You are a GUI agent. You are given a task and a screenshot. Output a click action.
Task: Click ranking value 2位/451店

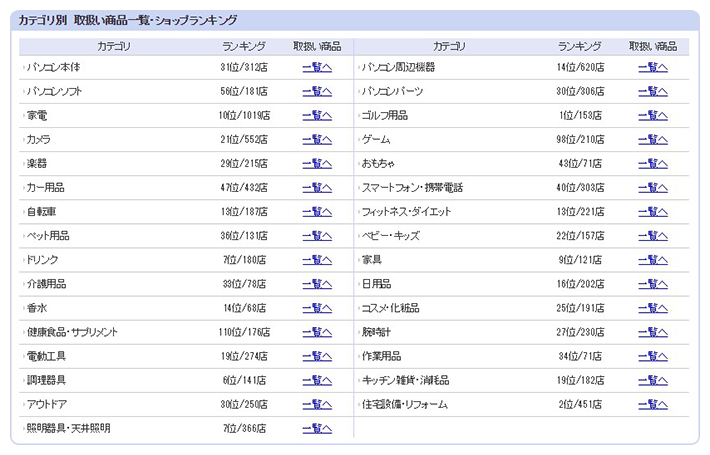(x=580, y=404)
